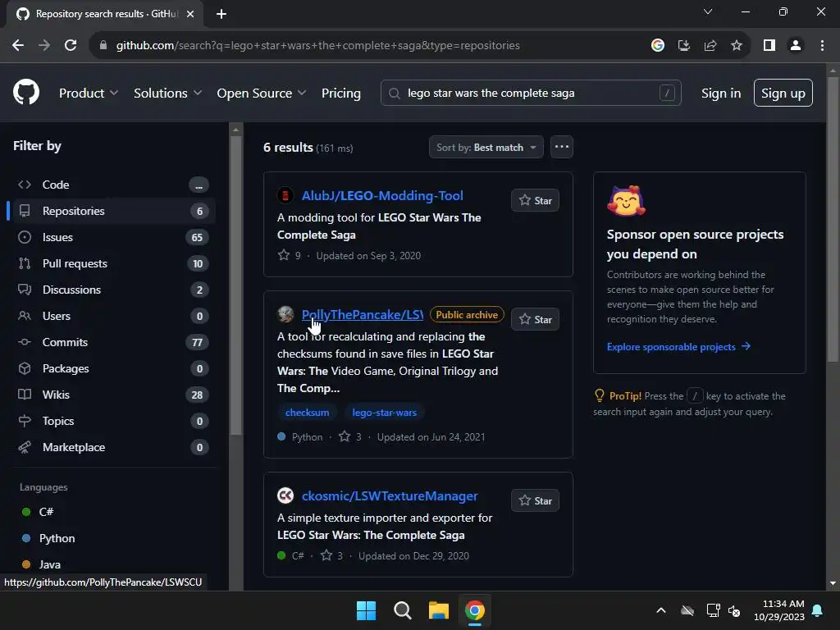Image resolution: width=840 pixels, height=630 pixels.
Task: Click the blue Python language dot in sidebar
Action: pyautogui.click(x=25, y=538)
